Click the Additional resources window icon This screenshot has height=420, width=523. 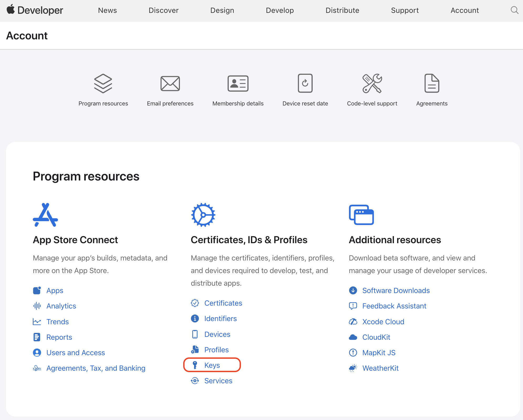pos(361,215)
